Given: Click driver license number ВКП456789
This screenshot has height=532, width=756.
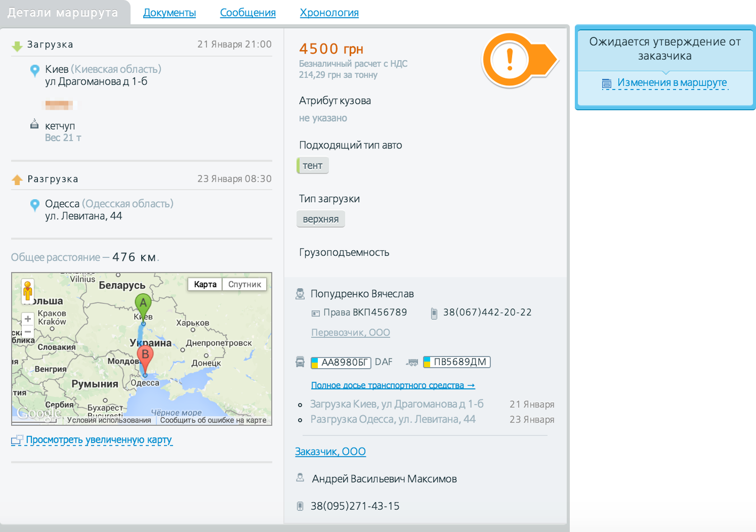Looking at the screenshot, I should [x=380, y=312].
